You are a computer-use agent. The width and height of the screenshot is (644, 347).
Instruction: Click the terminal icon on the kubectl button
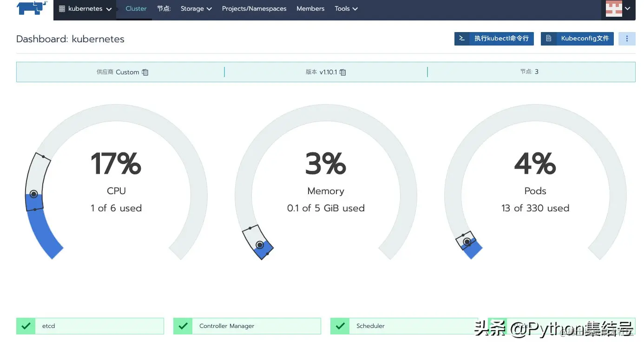point(462,39)
